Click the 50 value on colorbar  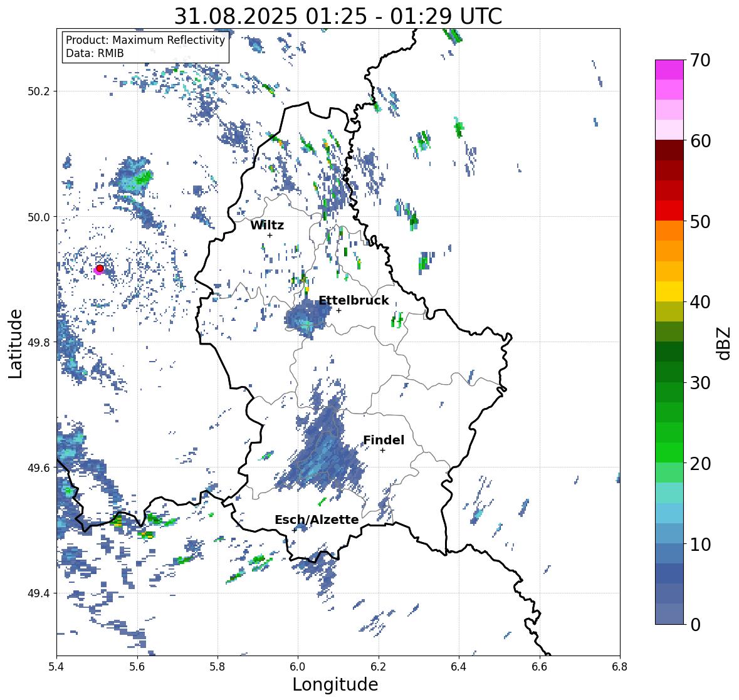700,221
